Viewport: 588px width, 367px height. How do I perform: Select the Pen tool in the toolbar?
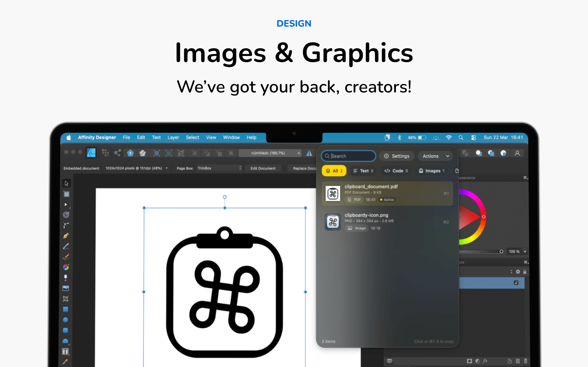(x=66, y=235)
